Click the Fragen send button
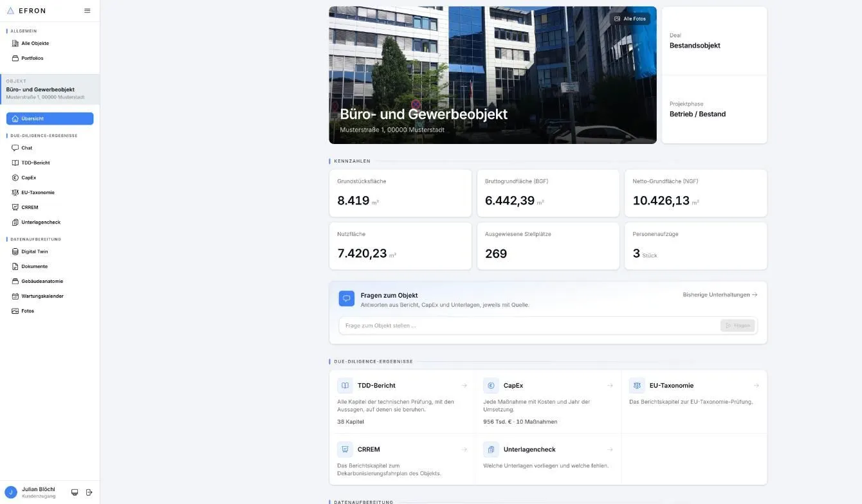This screenshot has height=504, width=862. point(737,325)
